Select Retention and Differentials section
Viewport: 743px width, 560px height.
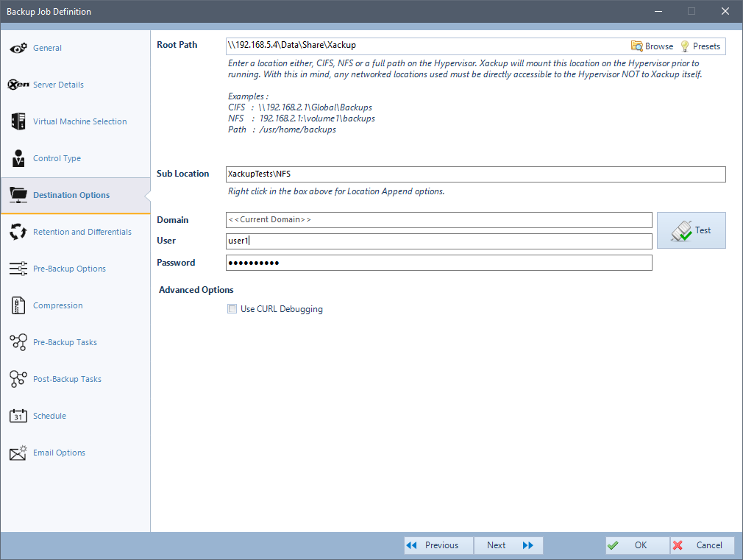pyautogui.click(x=75, y=232)
